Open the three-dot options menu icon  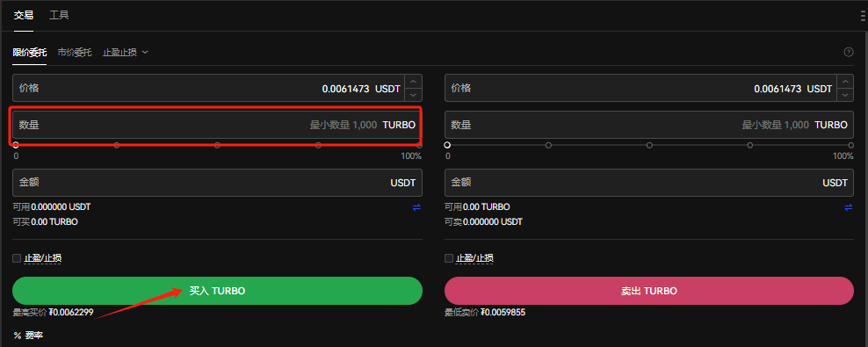pyautogui.click(x=864, y=16)
